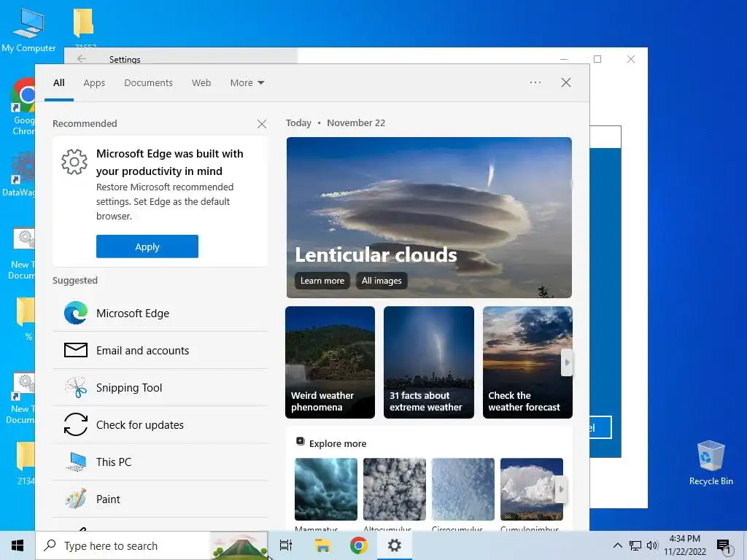Click the mountain search highlight icon
The image size is (747, 560).
[239, 545]
